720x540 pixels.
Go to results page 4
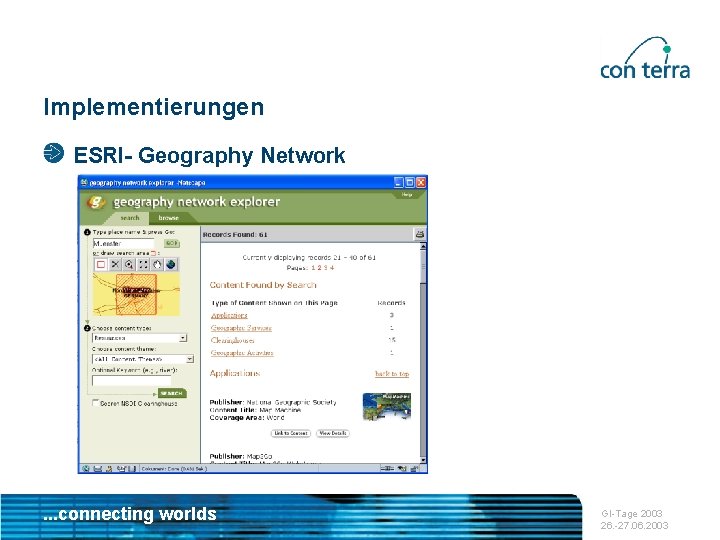click(332, 268)
